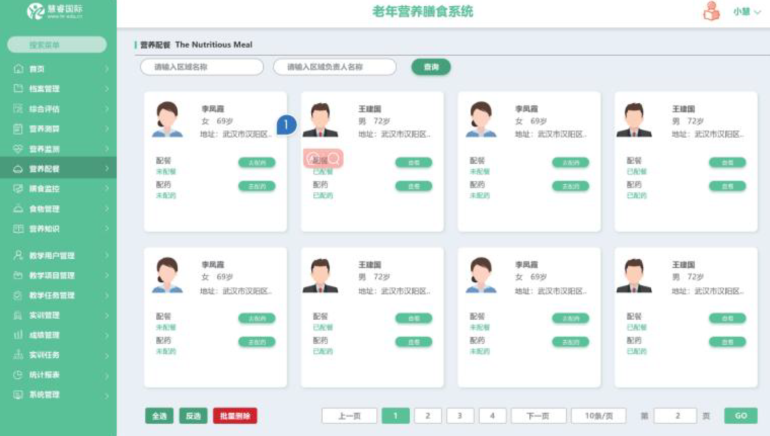Open the user dropdown arrow beside 小慧
The height and width of the screenshot is (436, 770).
pyautogui.click(x=758, y=12)
